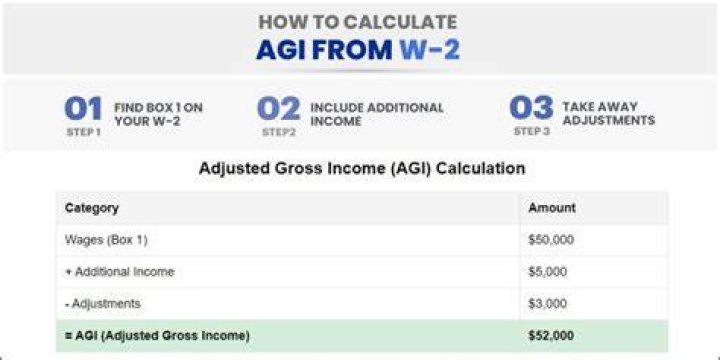Click the Category column header

click(x=92, y=208)
